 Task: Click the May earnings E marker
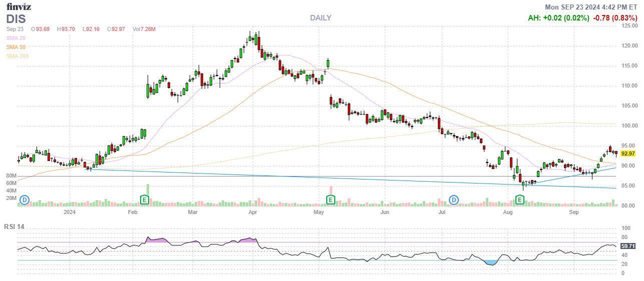[330, 200]
